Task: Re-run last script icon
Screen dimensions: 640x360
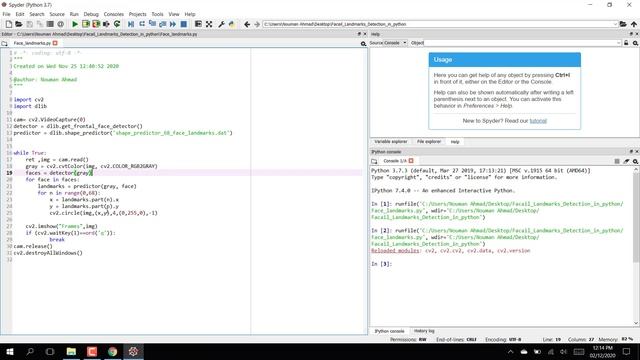Action: [117, 24]
